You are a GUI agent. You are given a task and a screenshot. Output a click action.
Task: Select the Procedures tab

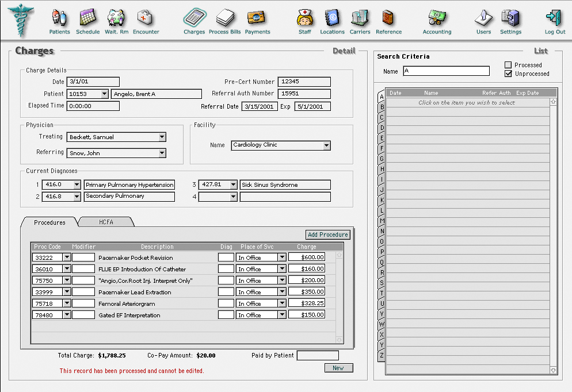[x=49, y=222]
